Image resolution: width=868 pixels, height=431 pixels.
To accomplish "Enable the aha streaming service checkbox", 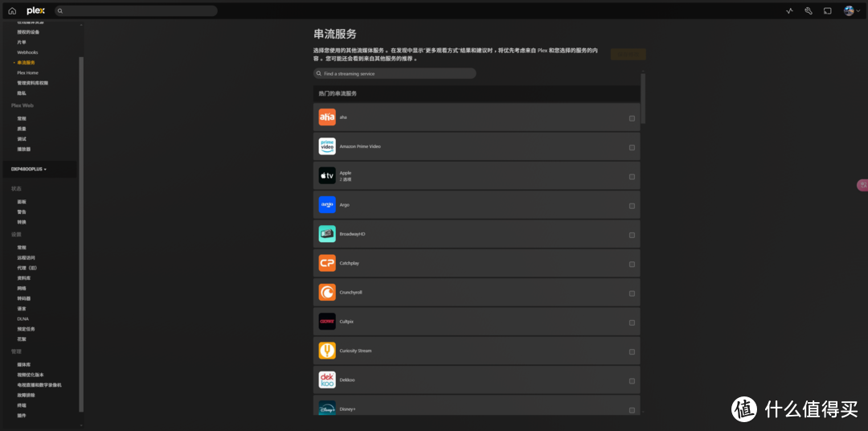I will point(632,118).
